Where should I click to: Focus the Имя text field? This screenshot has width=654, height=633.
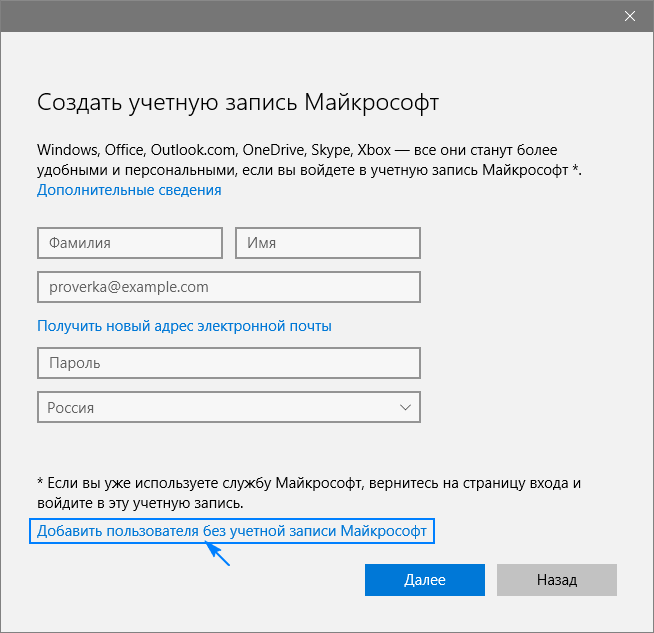coord(327,243)
